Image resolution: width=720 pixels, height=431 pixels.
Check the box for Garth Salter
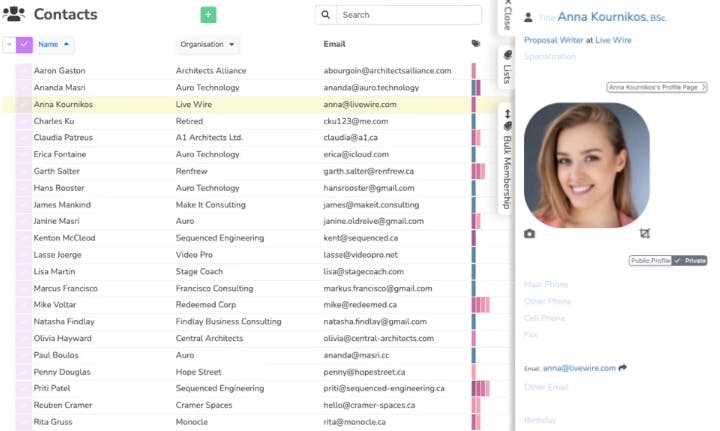[x=23, y=171]
